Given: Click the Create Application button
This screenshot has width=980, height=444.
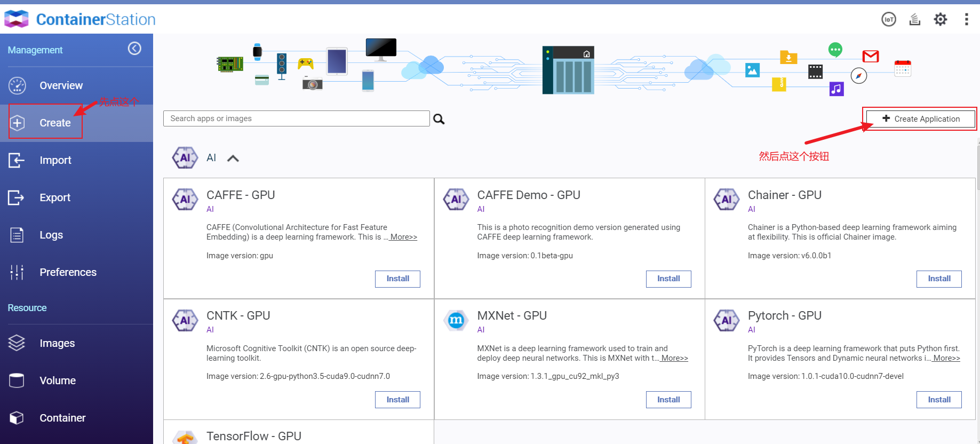Looking at the screenshot, I should [920, 119].
